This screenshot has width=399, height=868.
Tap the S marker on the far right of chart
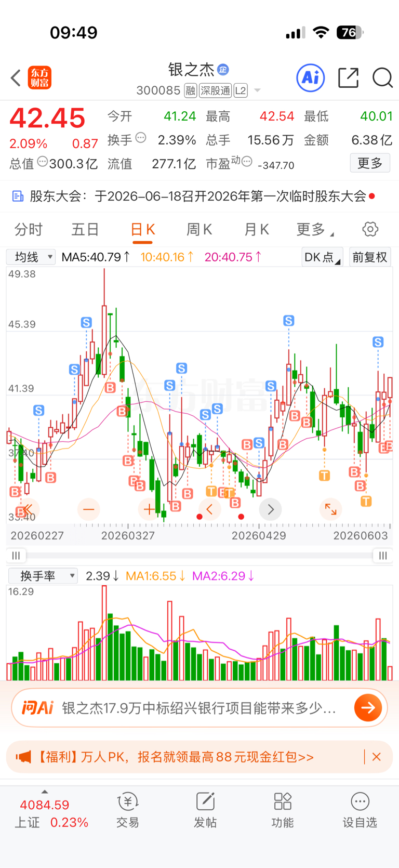tap(378, 342)
